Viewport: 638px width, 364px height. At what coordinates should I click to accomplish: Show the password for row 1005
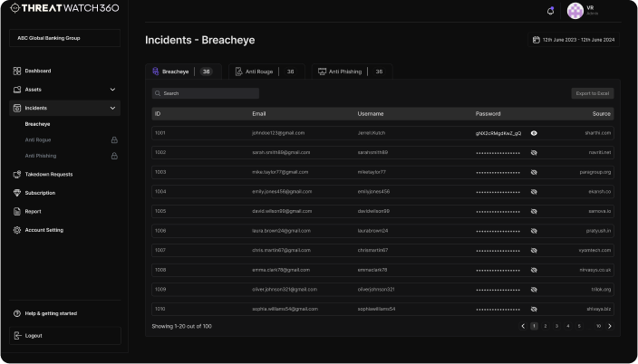point(534,211)
